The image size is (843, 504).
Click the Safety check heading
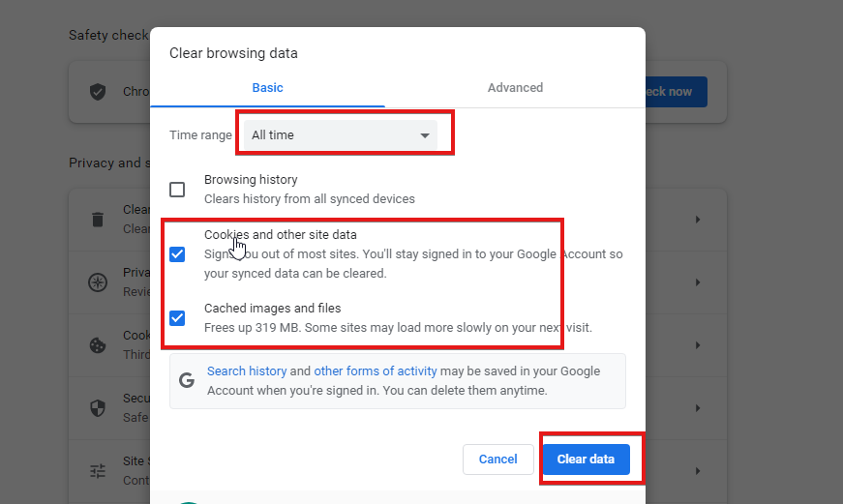108,36
